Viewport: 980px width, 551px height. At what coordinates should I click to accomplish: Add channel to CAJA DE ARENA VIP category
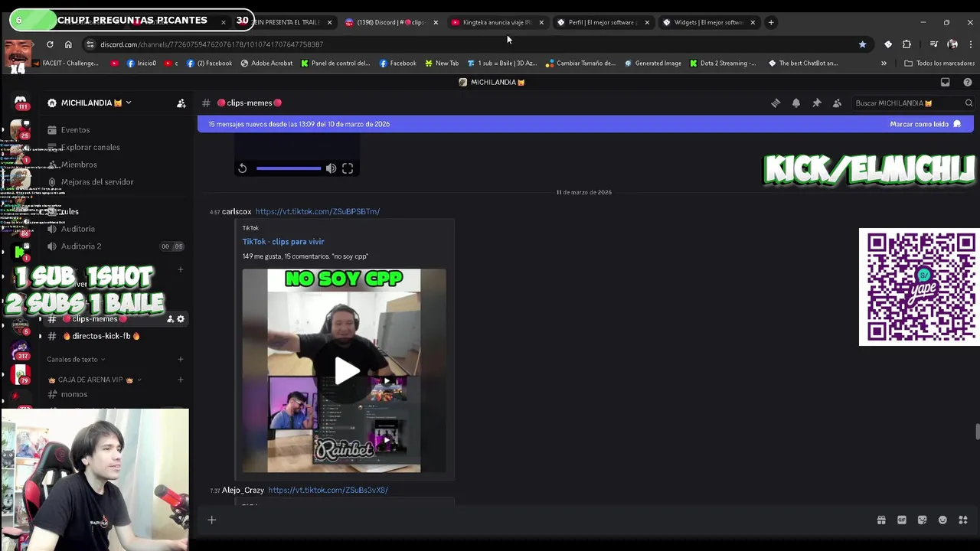(181, 380)
